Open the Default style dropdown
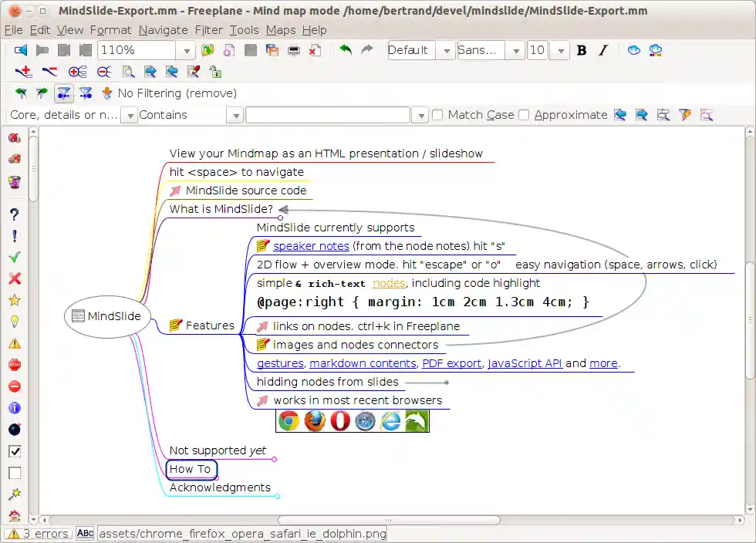Viewport: 756px width, 543px height. point(446,50)
